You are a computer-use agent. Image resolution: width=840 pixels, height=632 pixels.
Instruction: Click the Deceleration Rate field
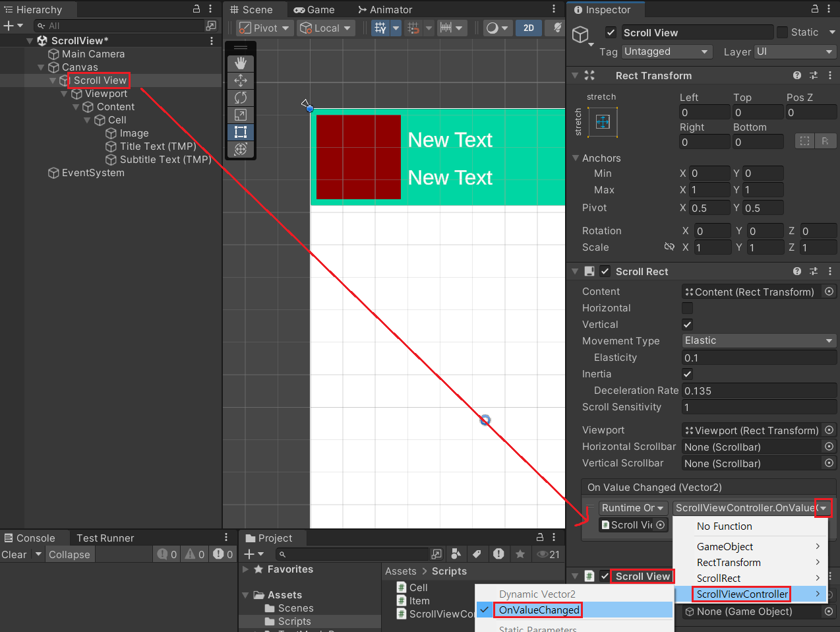tap(759, 391)
